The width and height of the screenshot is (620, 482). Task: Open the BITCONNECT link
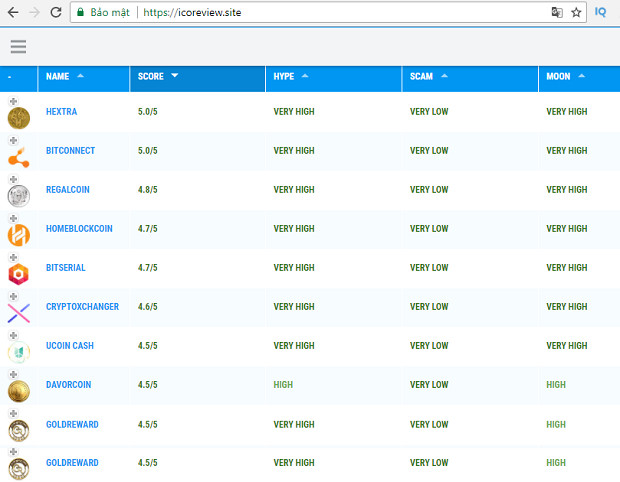coord(70,151)
